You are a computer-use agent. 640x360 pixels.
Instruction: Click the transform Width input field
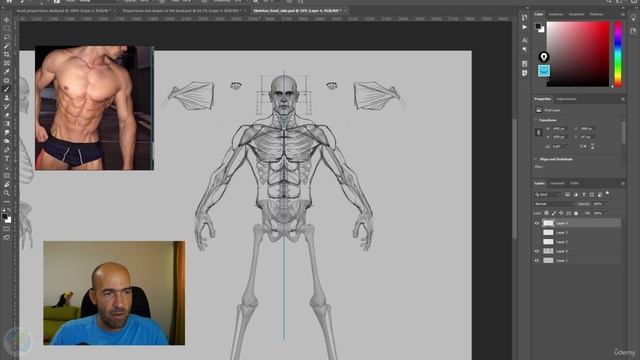[x=560, y=129]
